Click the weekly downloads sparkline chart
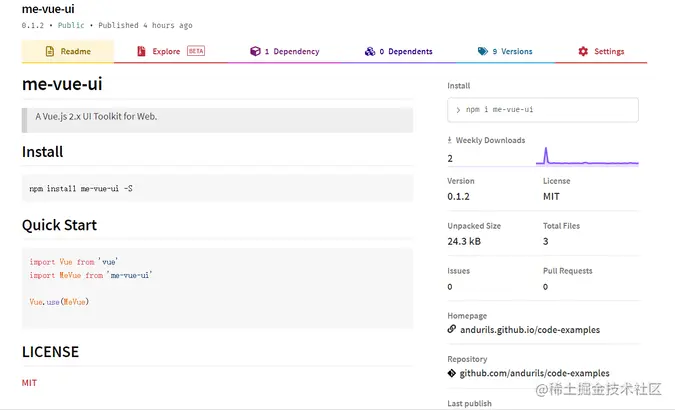The width and height of the screenshot is (675, 410). (x=590, y=155)
